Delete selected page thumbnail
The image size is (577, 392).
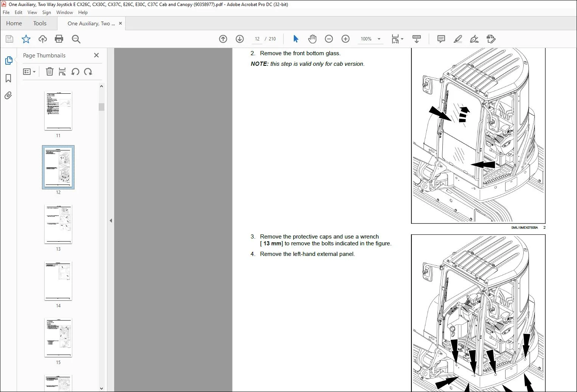(50, 71)
